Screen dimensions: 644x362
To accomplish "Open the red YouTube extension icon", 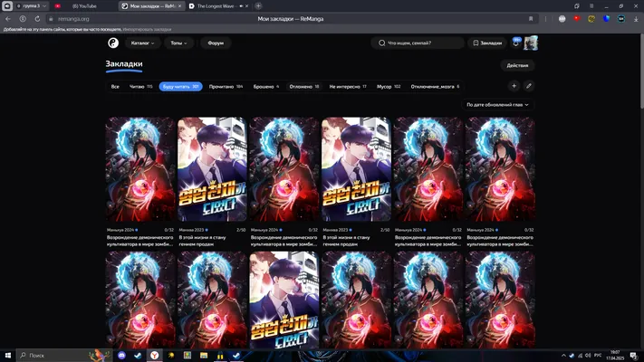I will [577, 18].
